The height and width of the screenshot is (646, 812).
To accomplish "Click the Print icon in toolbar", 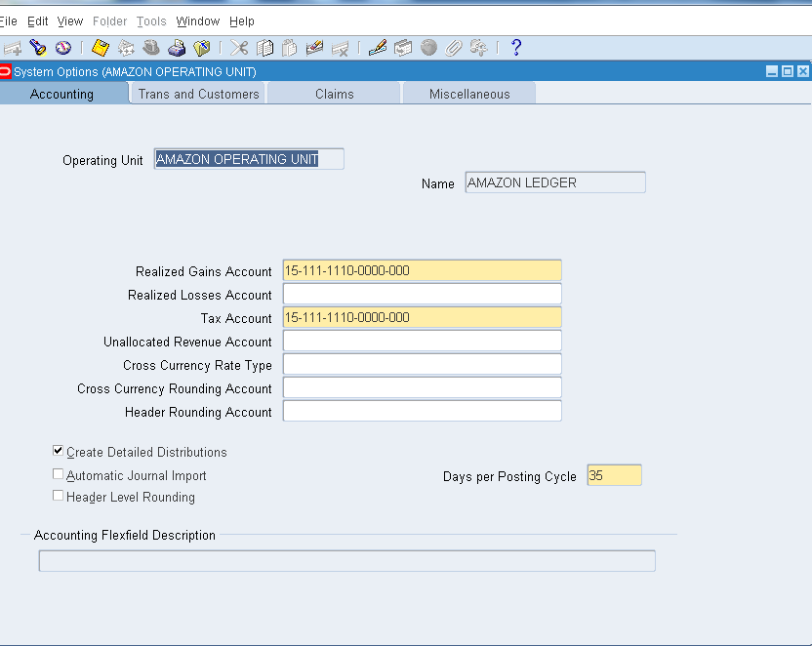I will (177, 48).
